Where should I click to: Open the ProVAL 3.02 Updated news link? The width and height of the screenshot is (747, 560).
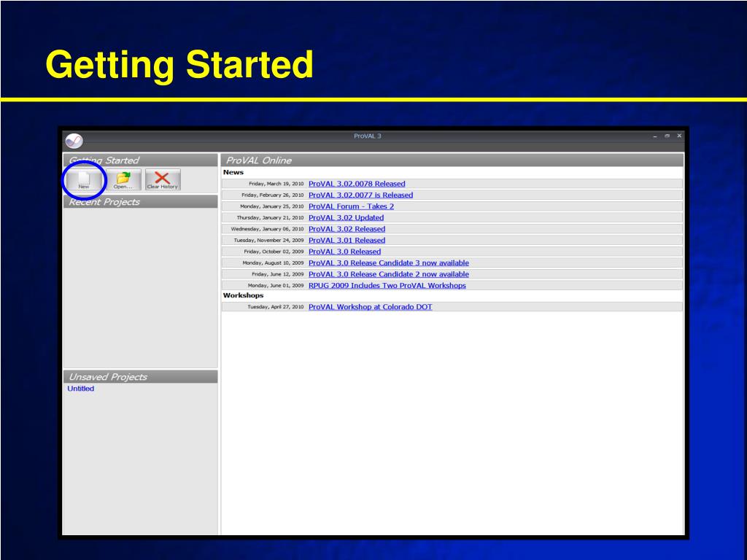[346, 217]
